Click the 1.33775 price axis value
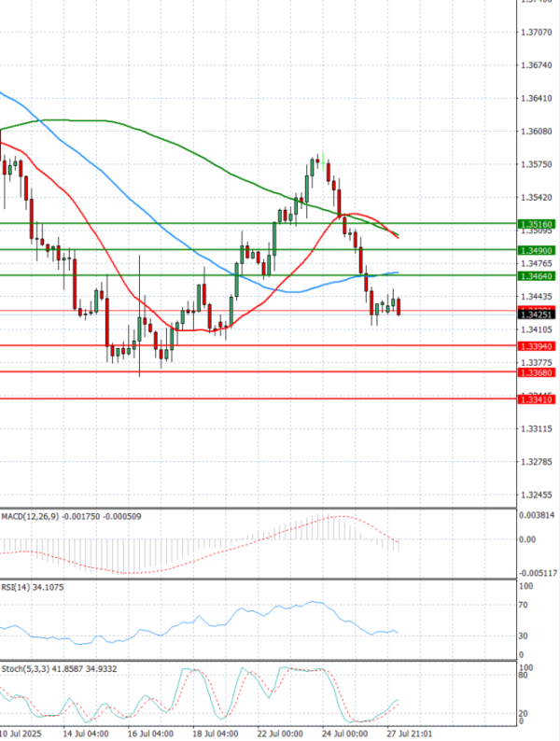 coord(537,362)
